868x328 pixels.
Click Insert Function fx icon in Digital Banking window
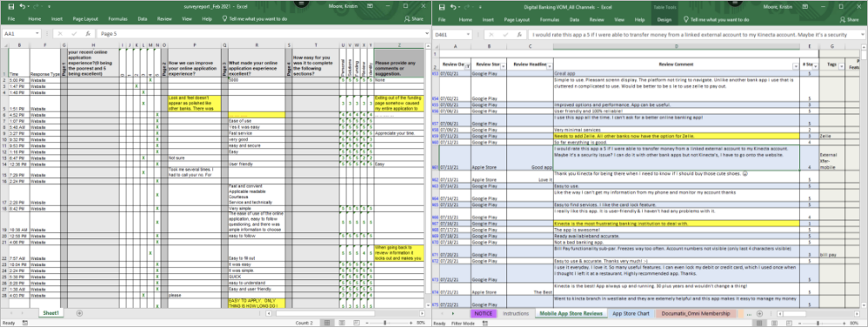(520, 34)
